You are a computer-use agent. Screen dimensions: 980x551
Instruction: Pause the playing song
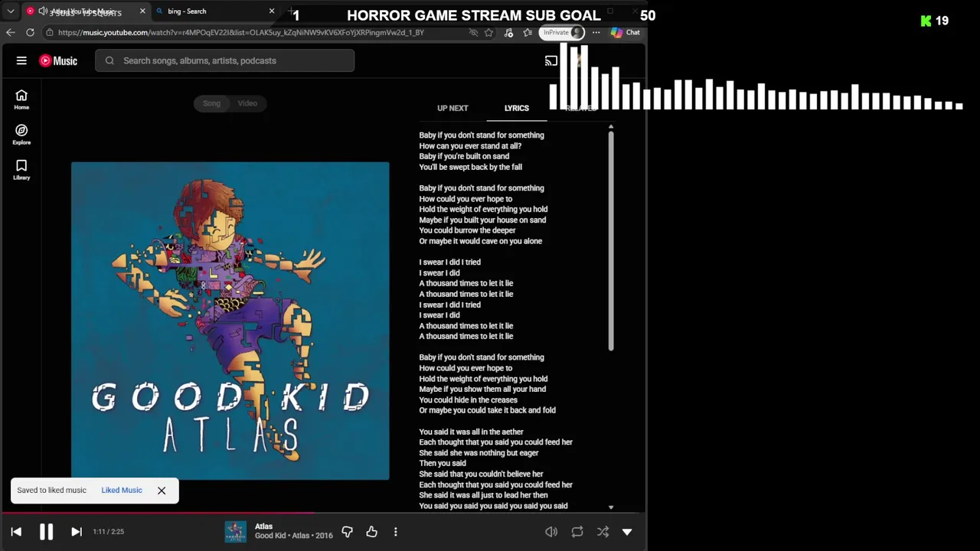click(46, 532)
